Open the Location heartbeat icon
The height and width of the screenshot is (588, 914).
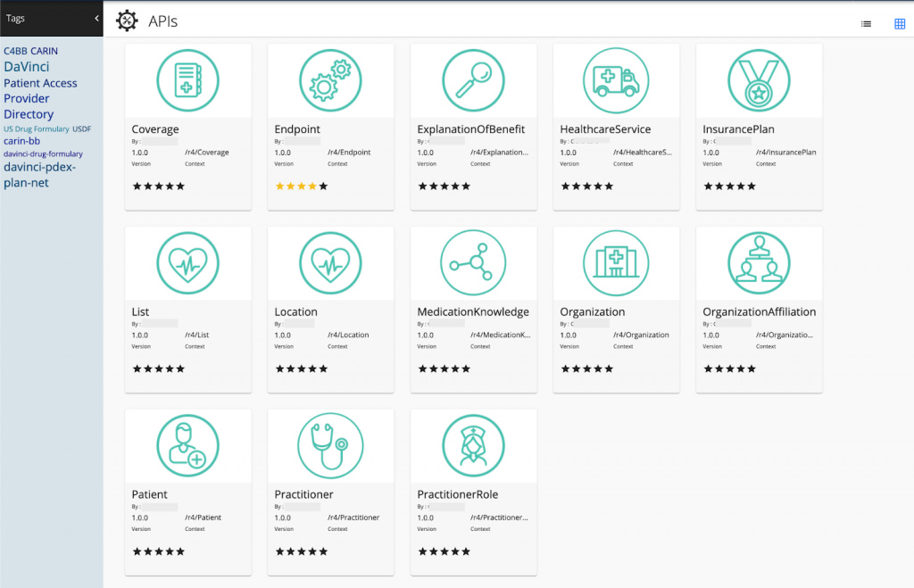[x=330, y=263]
